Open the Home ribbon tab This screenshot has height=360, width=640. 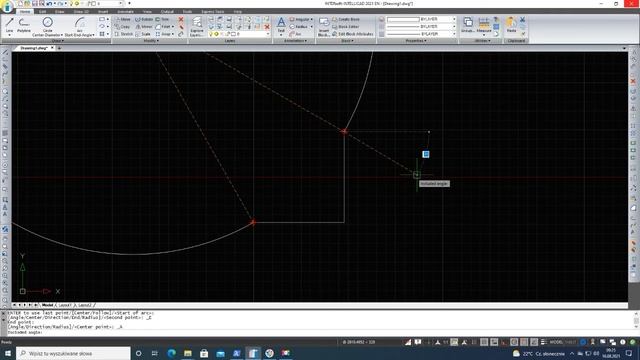point(25,11)
